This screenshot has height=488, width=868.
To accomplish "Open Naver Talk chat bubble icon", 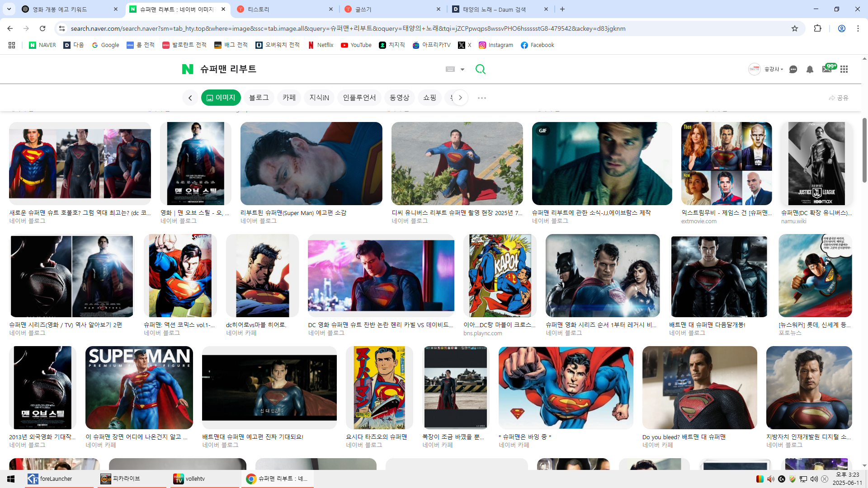I will pos(793,69).
